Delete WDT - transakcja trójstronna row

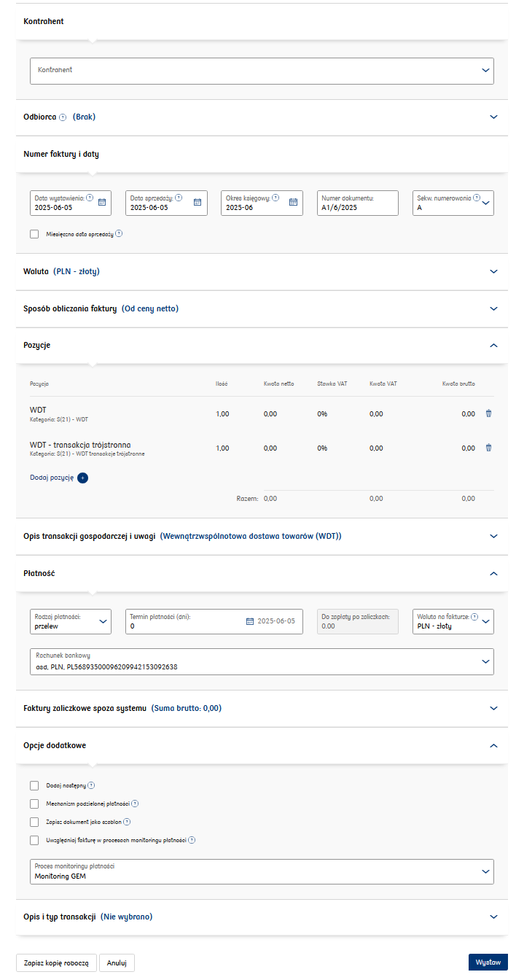click(x=488, y=448)
